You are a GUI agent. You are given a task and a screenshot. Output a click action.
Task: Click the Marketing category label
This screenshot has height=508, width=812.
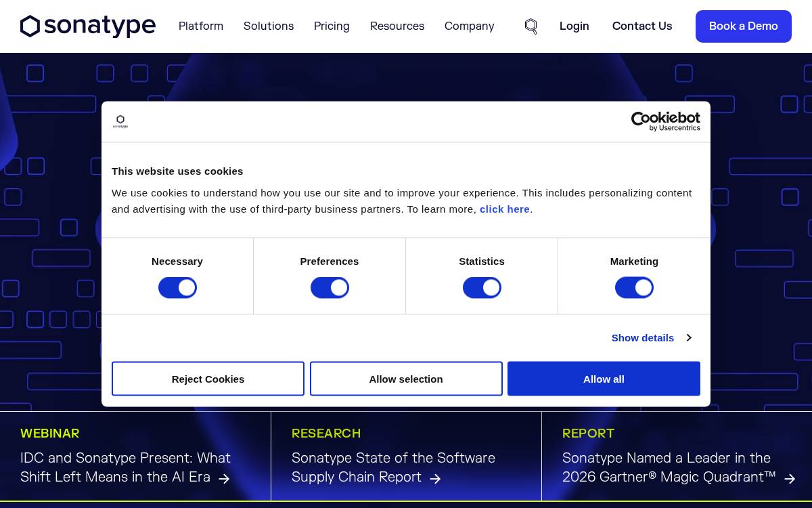(x=634, y=261)
